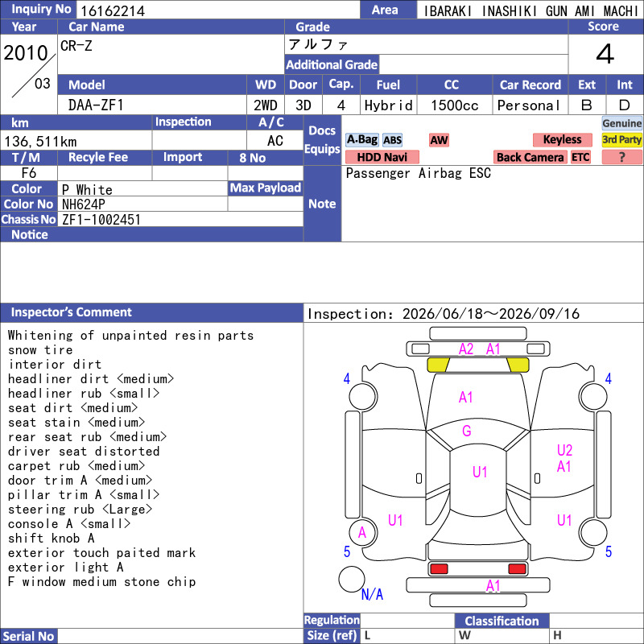Click the spare tire N/A circle
The image size is (644, 644).
coord(352,579)
